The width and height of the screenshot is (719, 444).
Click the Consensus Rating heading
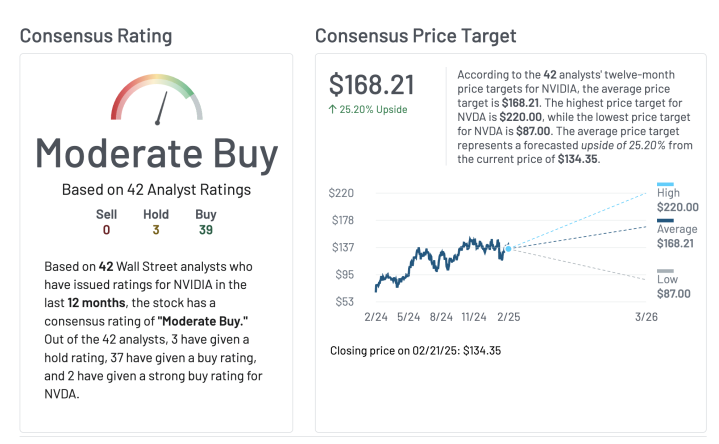coord(96,36)
